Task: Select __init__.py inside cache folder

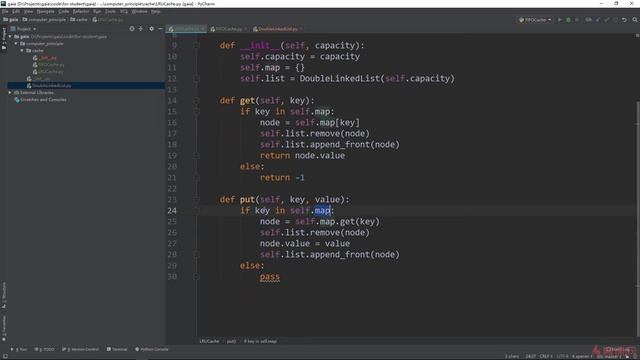Action: (x=45, y=58)
